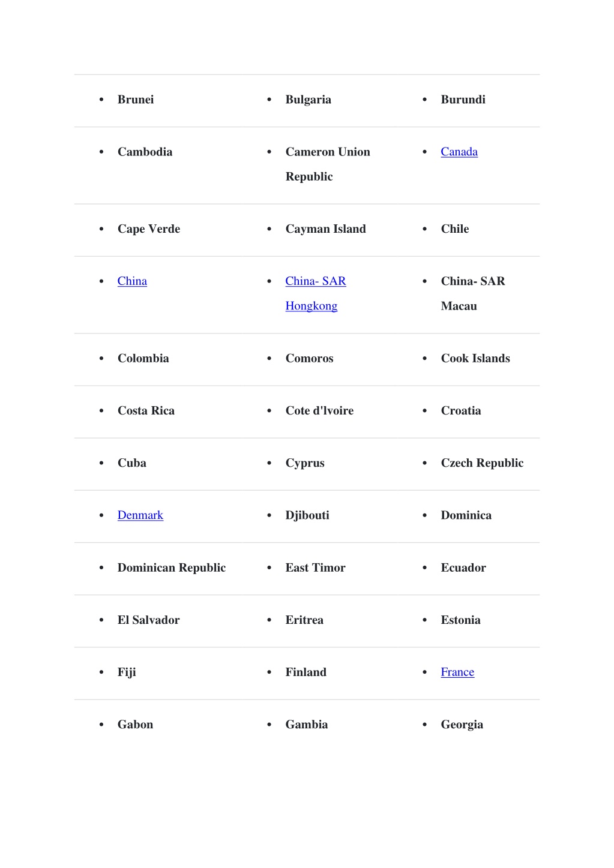Viewport: 614px width, 868px height.
Task: Select the Finland list item
Action: pos(306,672)
